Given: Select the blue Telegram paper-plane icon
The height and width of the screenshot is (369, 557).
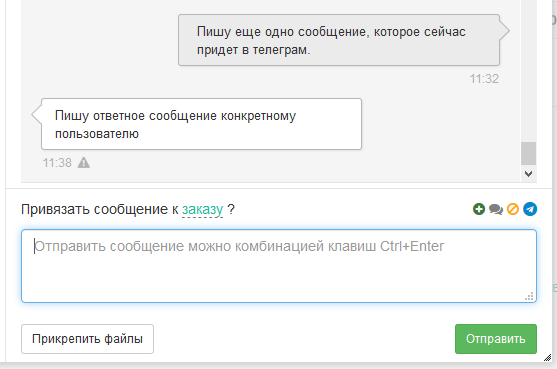Looking at the screenshot, I should pyautogui.click(x=530, y=209).
